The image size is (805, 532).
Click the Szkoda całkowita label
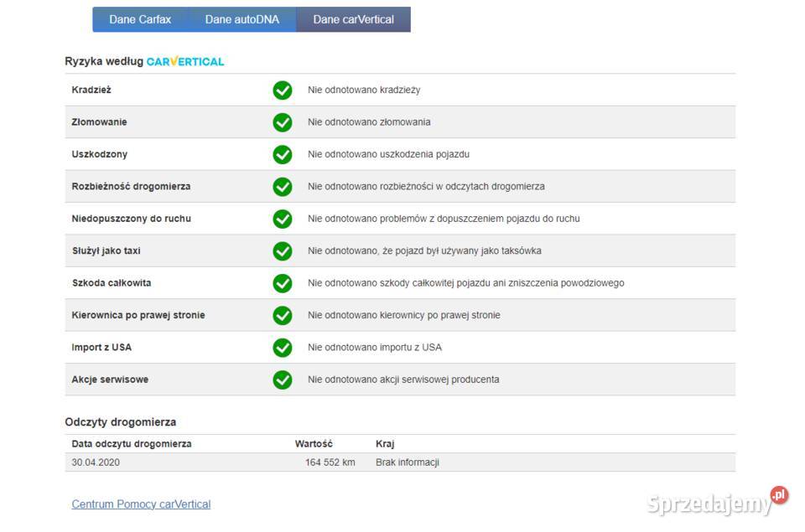click(x=112, y=283)
